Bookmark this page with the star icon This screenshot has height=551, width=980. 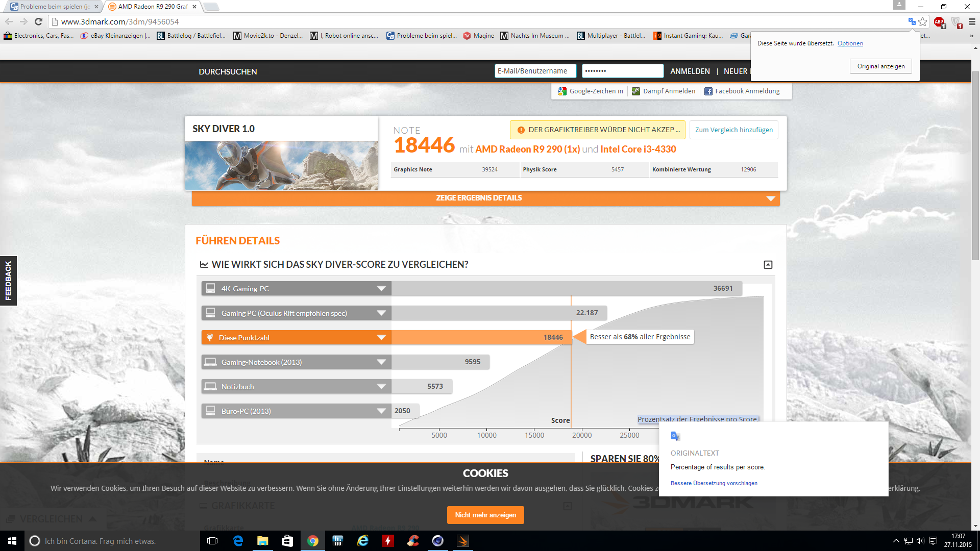pyautogui.click(x=923, y=21)
